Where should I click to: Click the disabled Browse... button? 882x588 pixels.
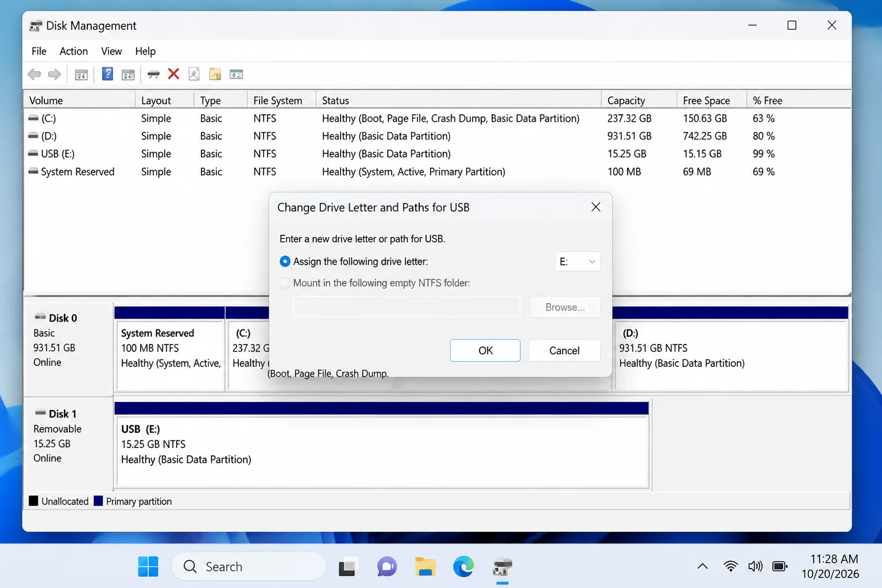click(565, 307)
